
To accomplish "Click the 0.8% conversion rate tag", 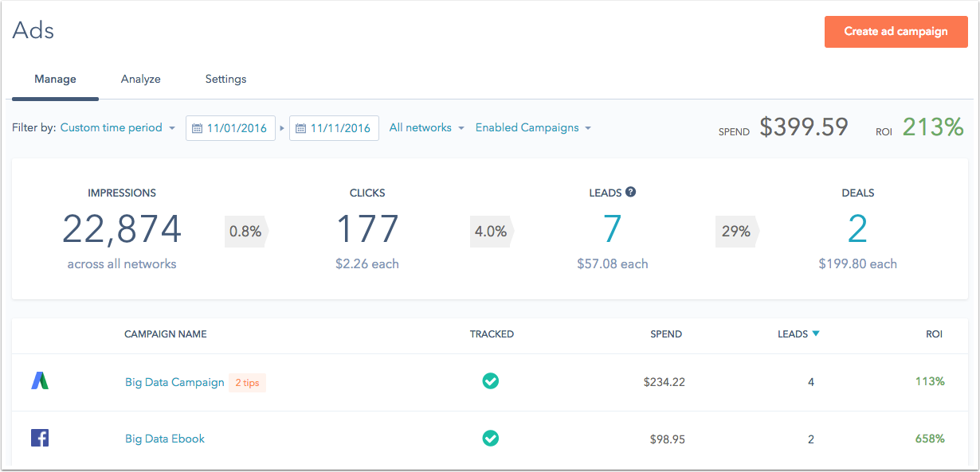I will (246, 232).
